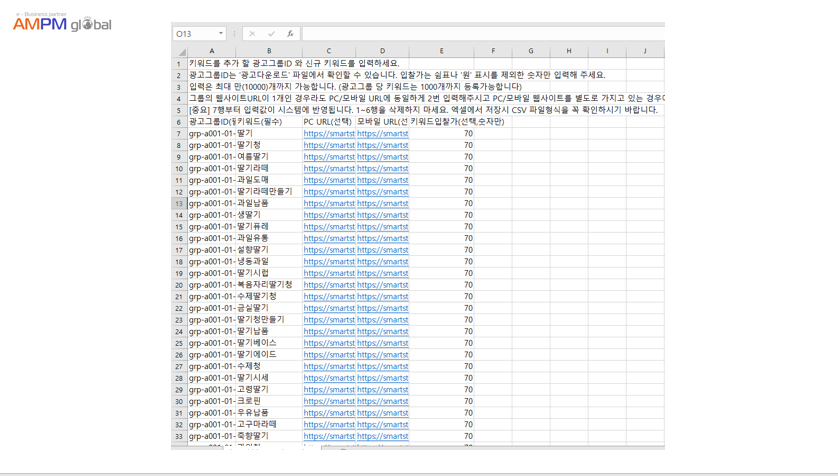Click instruction text in row 1
The image size is (838, 476).
click(x=294, y=64)
